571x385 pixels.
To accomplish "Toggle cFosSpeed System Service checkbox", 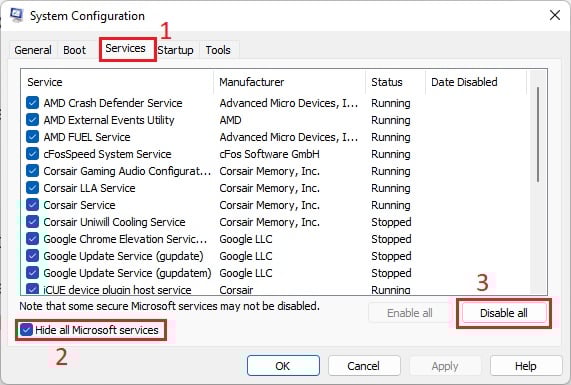I will 32,154.
